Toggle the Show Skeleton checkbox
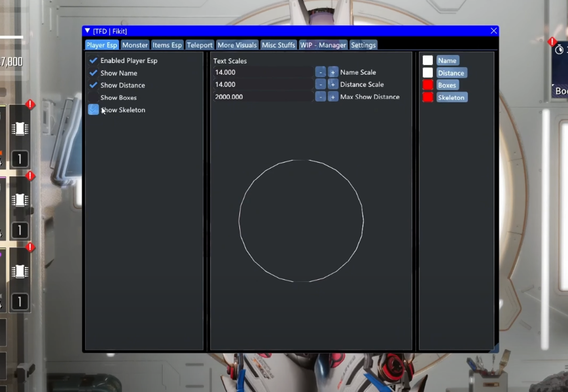The width and height of the screenshot is (568, 392). click(93, 110)
